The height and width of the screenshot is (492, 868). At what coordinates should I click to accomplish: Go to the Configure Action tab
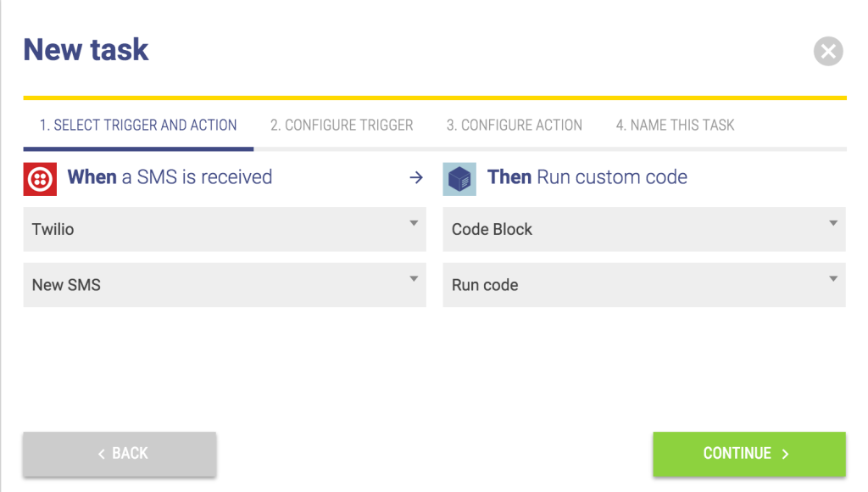tap(515, 126)
